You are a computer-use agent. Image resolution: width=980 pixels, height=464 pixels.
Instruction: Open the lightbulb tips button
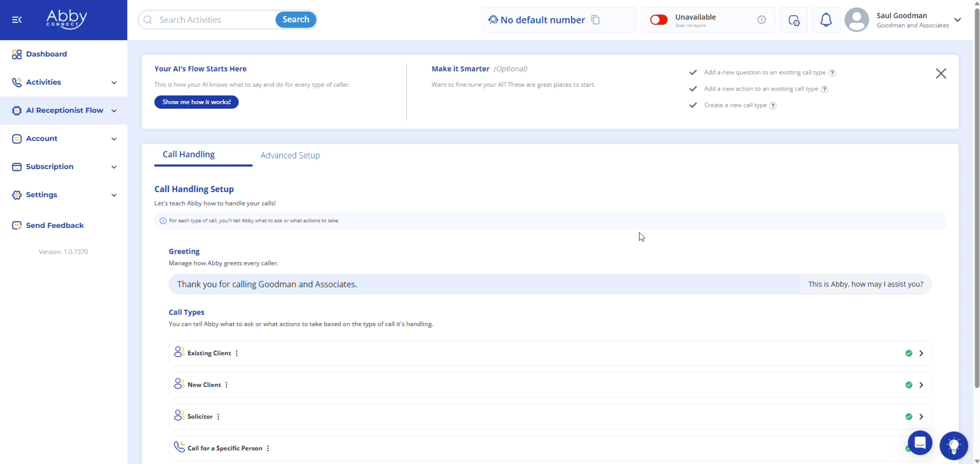click(953, 445)
